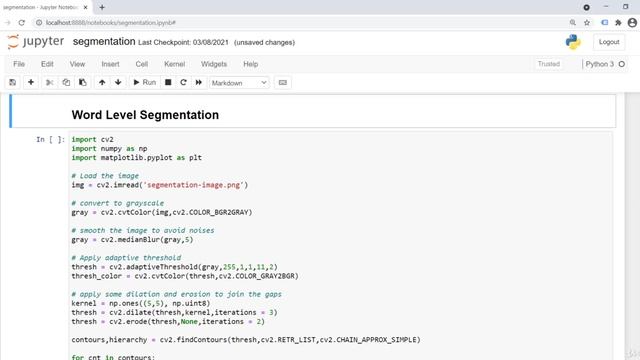The width and height of the screenshot is (640, 360).
Task: Click the cv2.imread line in code
Action: [x=160, y=185]
